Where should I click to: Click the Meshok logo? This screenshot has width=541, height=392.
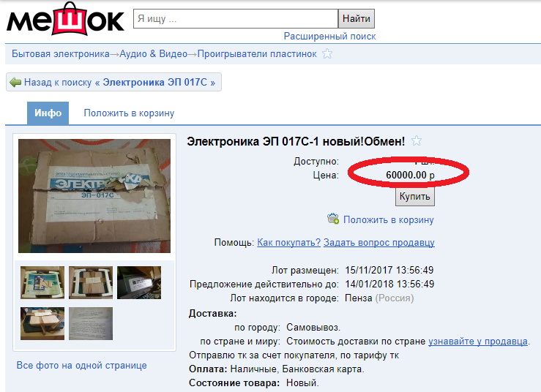pyautogui.click(x=65, y=19)
